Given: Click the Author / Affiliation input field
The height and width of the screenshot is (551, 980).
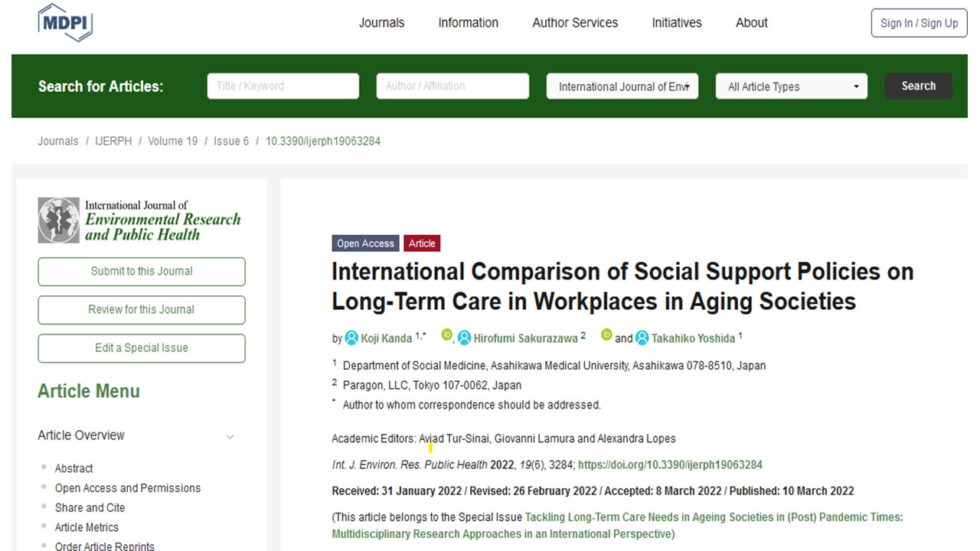Looking at the screenshot, I should (x=452, y=86).
